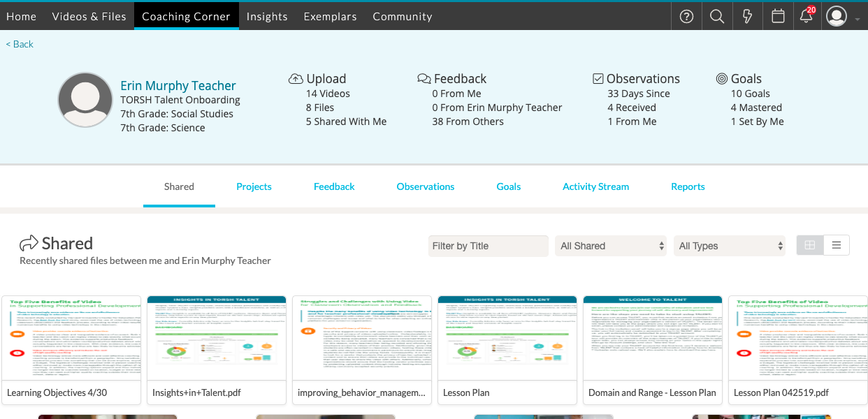Open the lightning bolt quick actions icon
The width and height of the screenshot is (868, 419).
click(747, 17)
